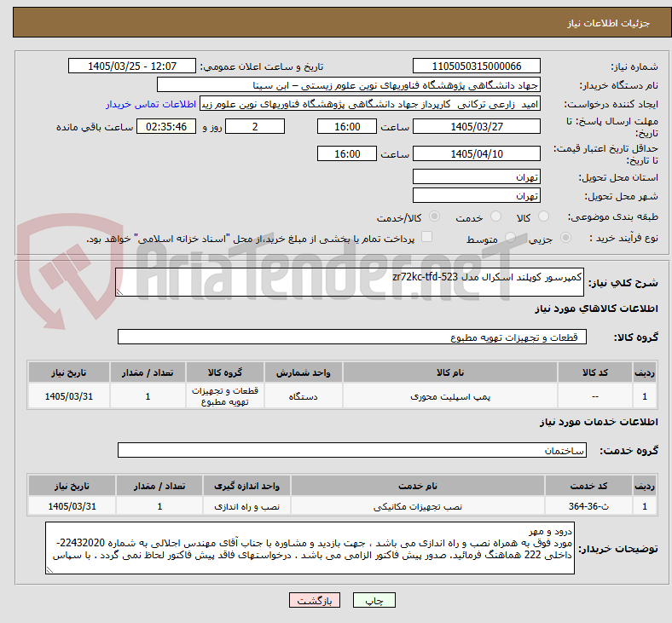Click the service row date 1405/03/31
Screen dimensions: 672x623
tap(72, 506)
